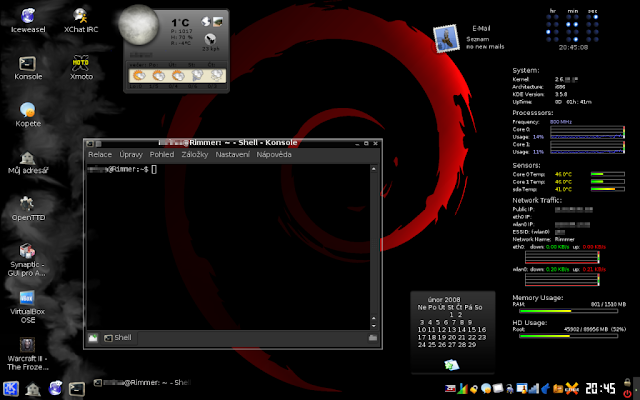Click the 'System:' heading in monitor

[526, 71]
